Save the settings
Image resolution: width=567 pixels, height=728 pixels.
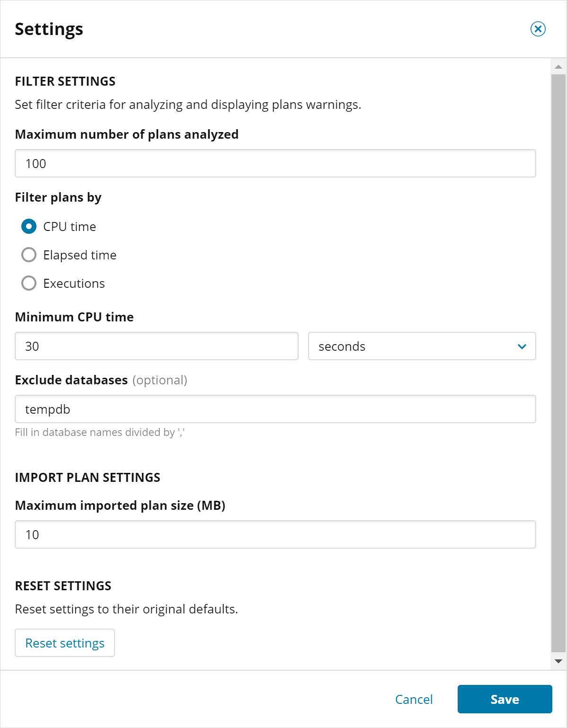point(505,700)
